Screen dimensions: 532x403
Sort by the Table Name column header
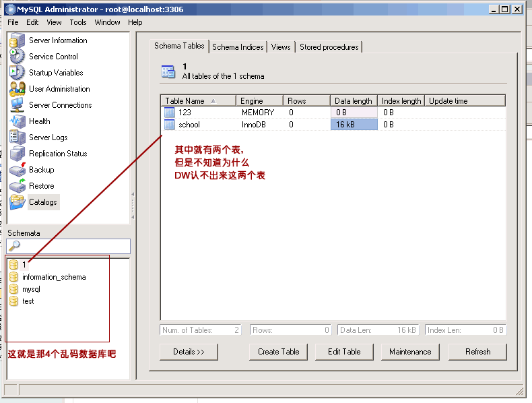pos(198,101)
